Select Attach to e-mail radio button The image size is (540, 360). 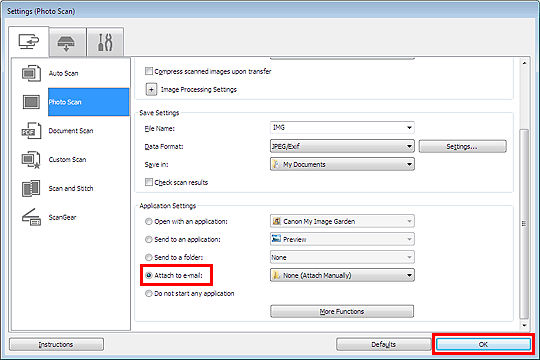[x=148, y=276]
